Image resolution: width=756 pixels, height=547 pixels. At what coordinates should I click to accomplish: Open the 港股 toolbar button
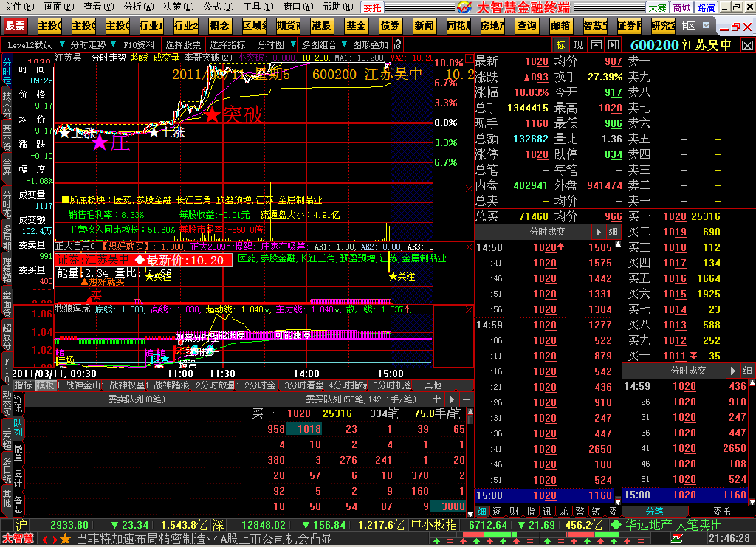point(321,26)
